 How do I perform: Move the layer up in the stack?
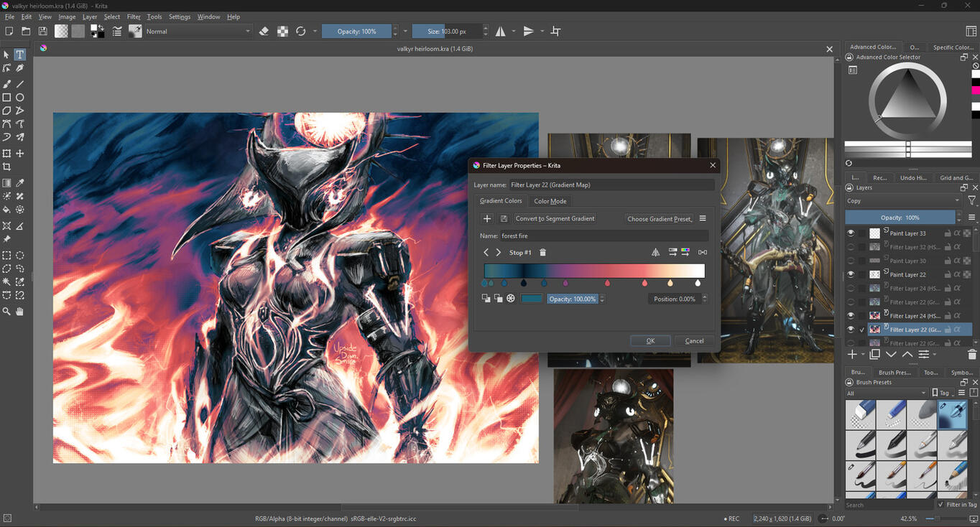pyautogui.click(x=907, y=354)
